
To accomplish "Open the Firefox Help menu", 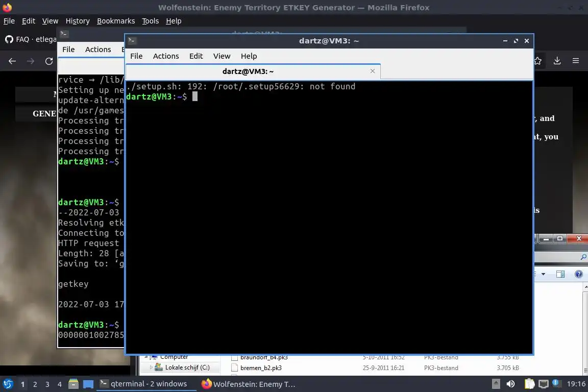I will click(x=174, y=21).
